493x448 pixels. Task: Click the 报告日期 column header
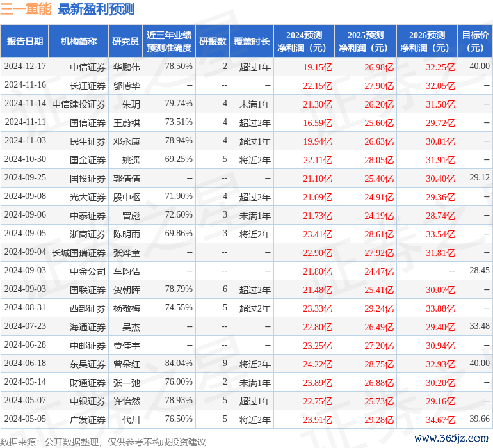tap(25, 41)
